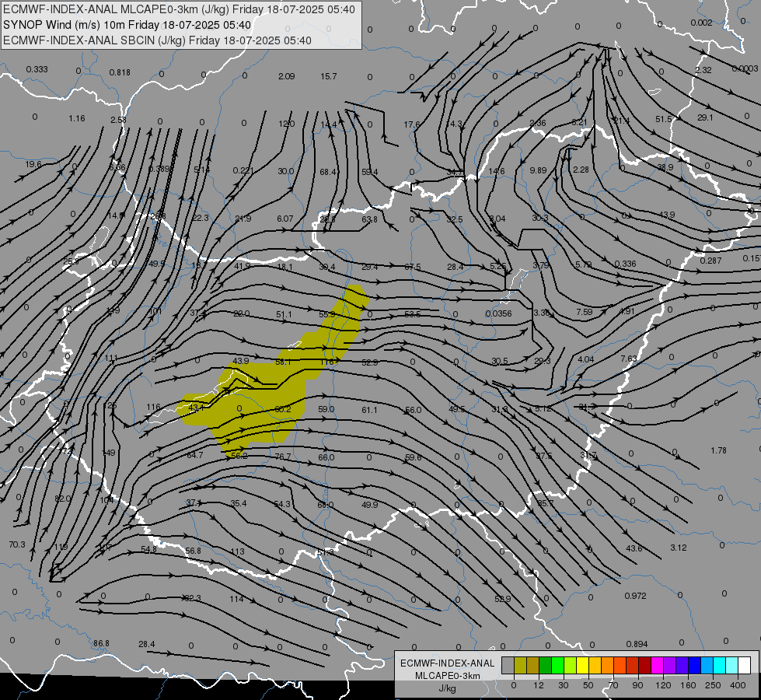The image size is (761, 700).
Task: Select the map value 1.16
Action: point(77,118)
